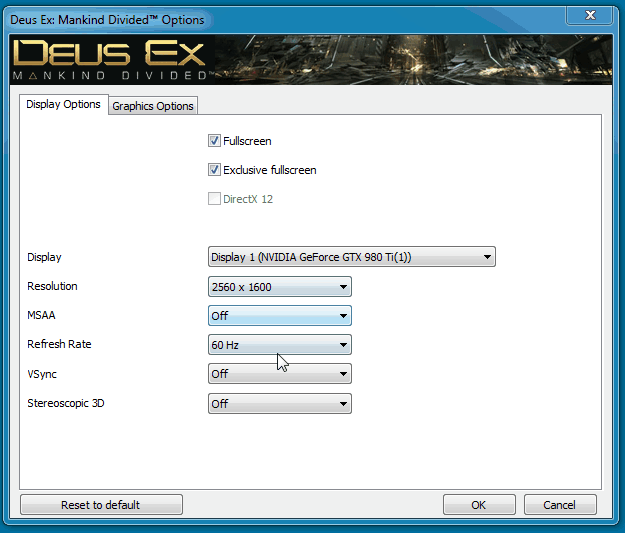The image size is (625, 533).
Task: Close the options window with X
Action: [590, 16]
